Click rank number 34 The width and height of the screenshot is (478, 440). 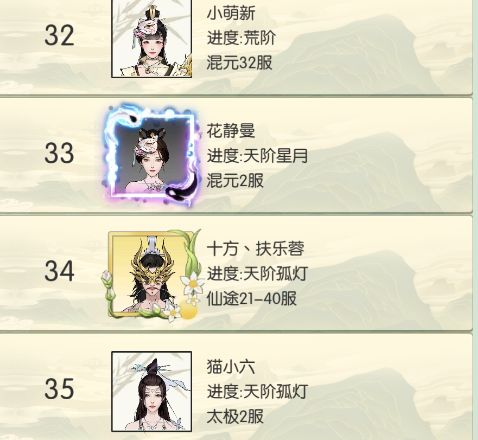tap(59, 271)
